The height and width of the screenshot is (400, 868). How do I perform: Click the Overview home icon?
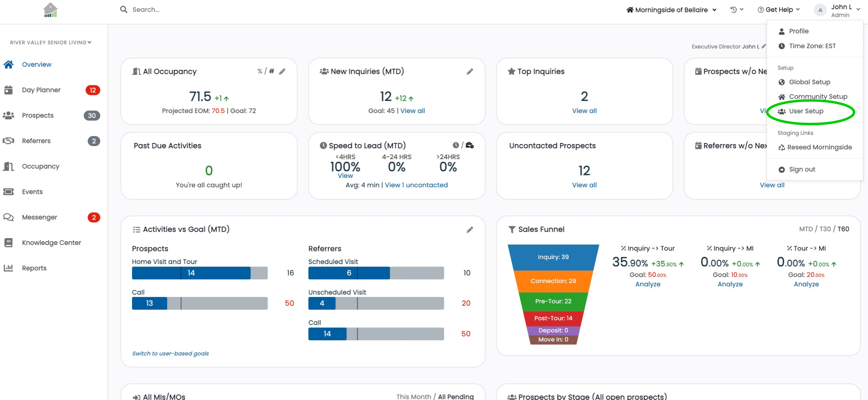pyautogui.click(x=8, y=64)
